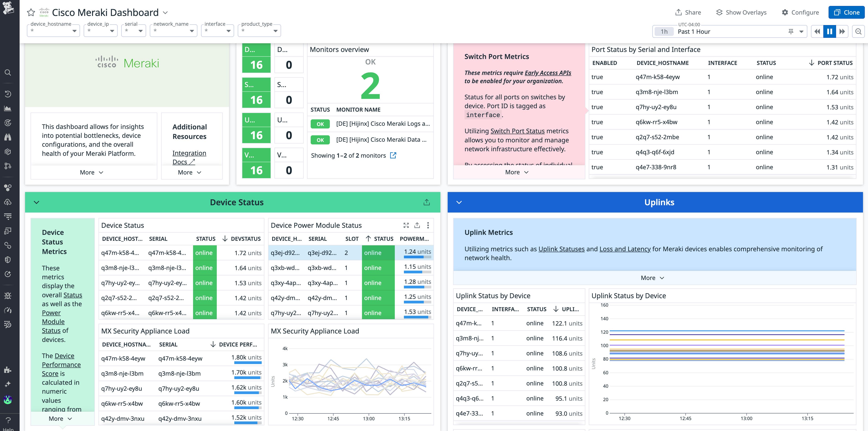The image size is (868, 431).
Task: Expand Device Power Module Status to full screen
Action: click(406, 225)
